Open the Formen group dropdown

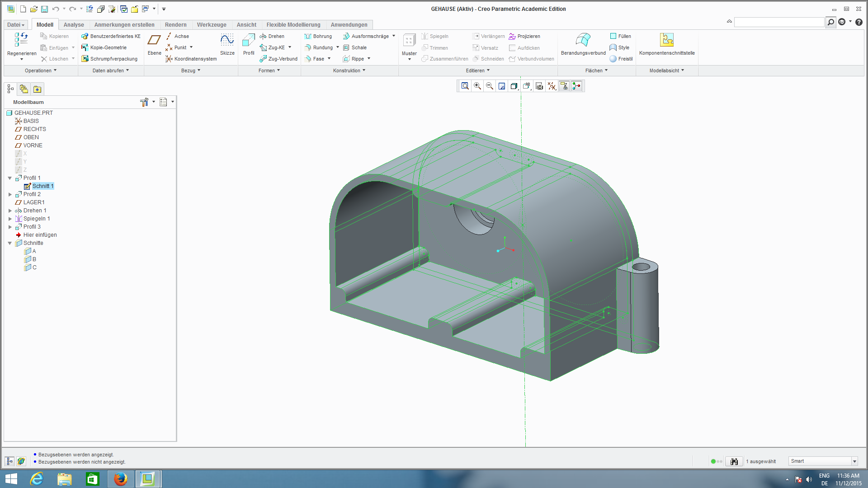pos(269,70)
